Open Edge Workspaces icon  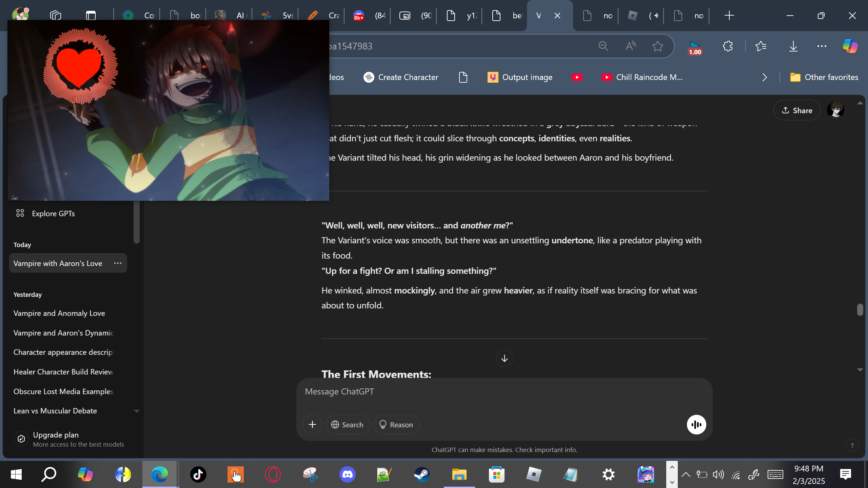coord(56,15)
